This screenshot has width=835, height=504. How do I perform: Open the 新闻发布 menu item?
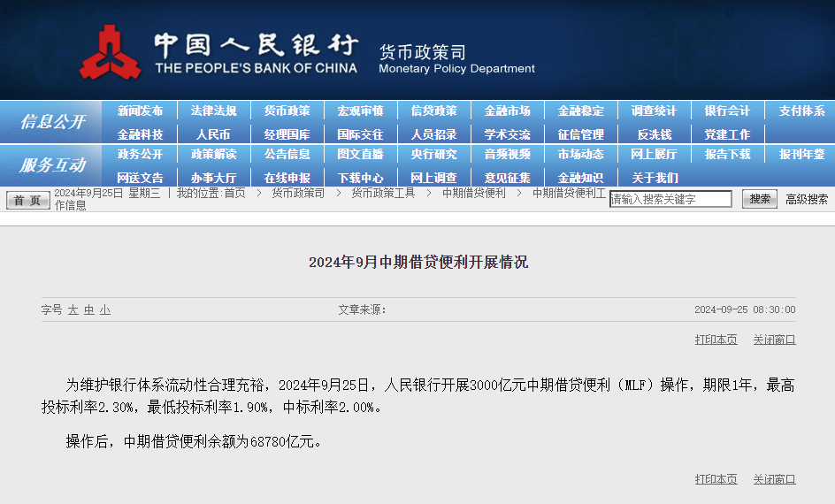140,111
